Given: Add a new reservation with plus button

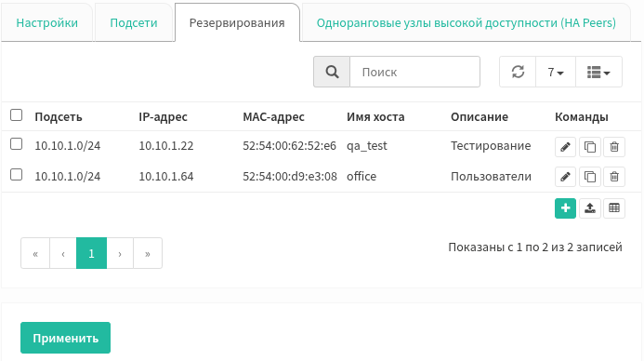Looking at the screenshot, I should pos(565,208).
